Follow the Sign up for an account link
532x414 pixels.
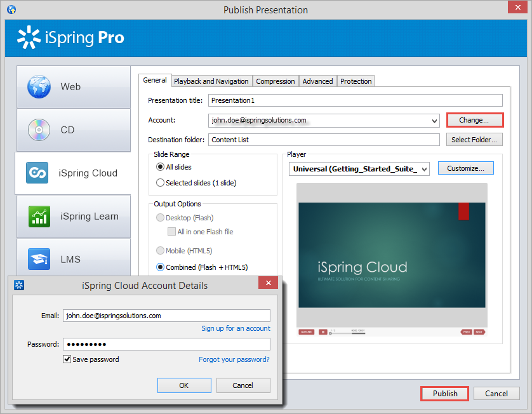click(236, 328)
